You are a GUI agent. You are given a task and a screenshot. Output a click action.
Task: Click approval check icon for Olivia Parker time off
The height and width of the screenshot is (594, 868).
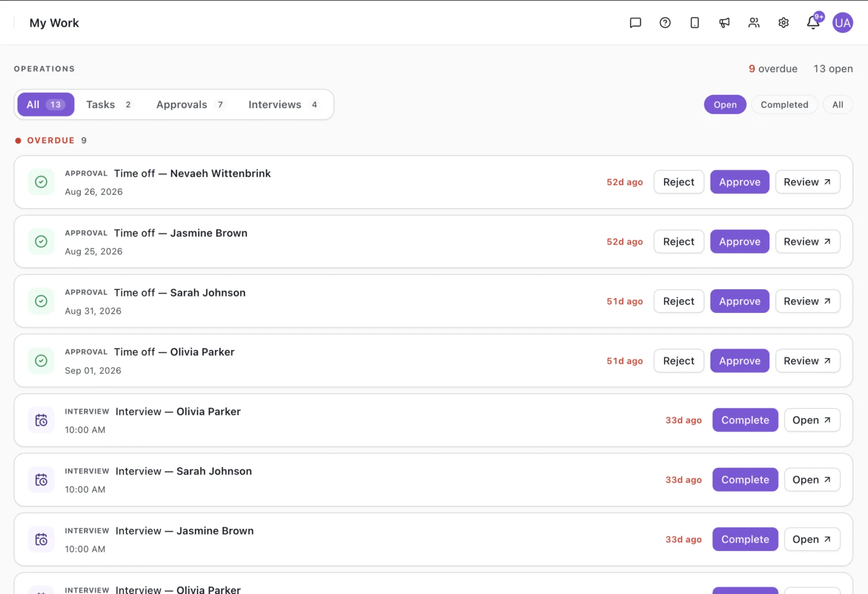click(x=41, y=361)
